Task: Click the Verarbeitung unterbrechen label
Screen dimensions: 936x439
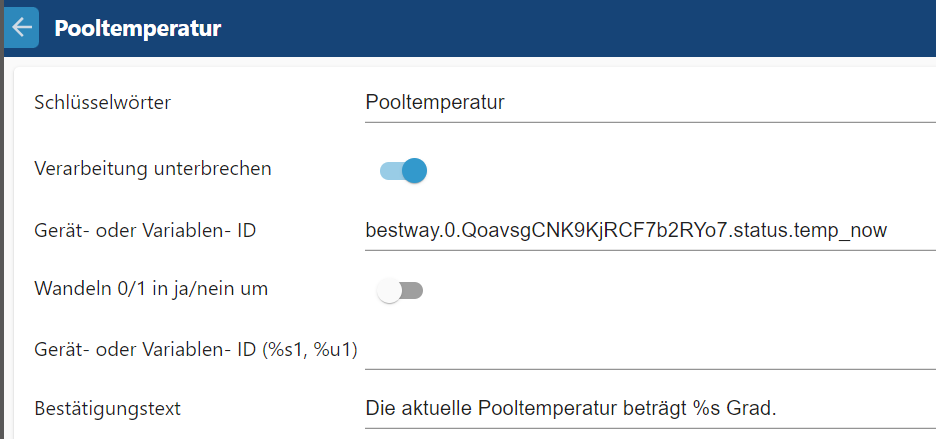Action: point(153,168)
